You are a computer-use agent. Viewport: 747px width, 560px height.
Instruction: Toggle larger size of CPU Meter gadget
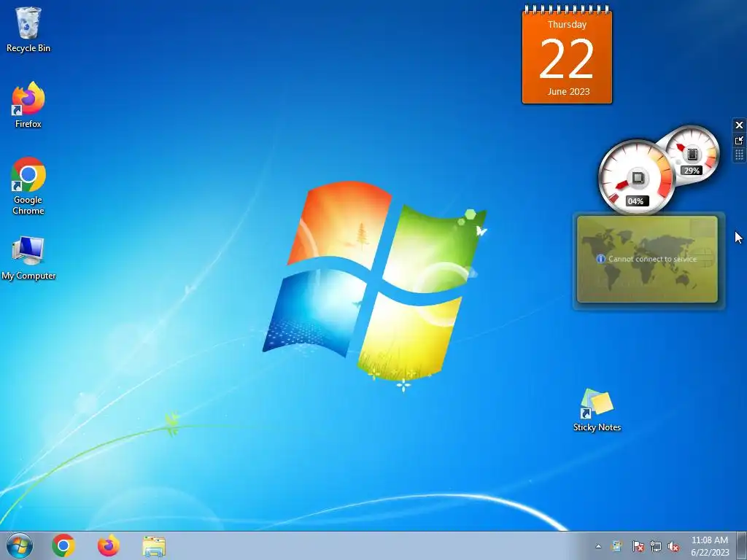(739, 141)
